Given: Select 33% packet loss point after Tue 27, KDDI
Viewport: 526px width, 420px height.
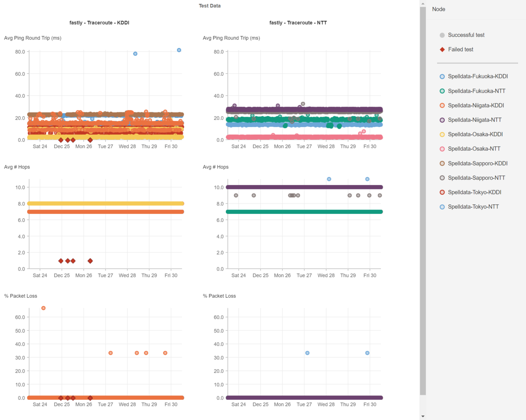Looking at the screenshot, I should point(110,353).
